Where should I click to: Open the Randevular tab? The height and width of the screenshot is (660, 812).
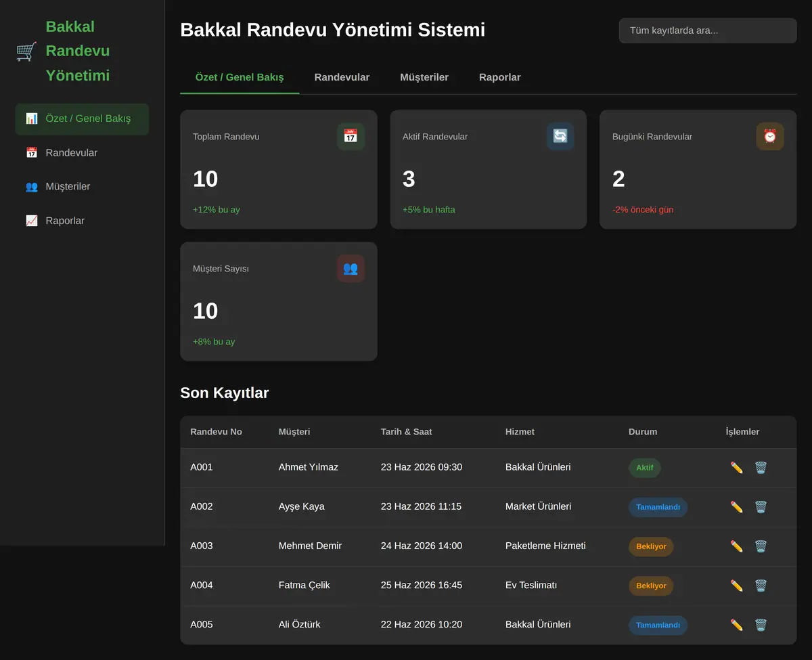[x=342, y=77]
